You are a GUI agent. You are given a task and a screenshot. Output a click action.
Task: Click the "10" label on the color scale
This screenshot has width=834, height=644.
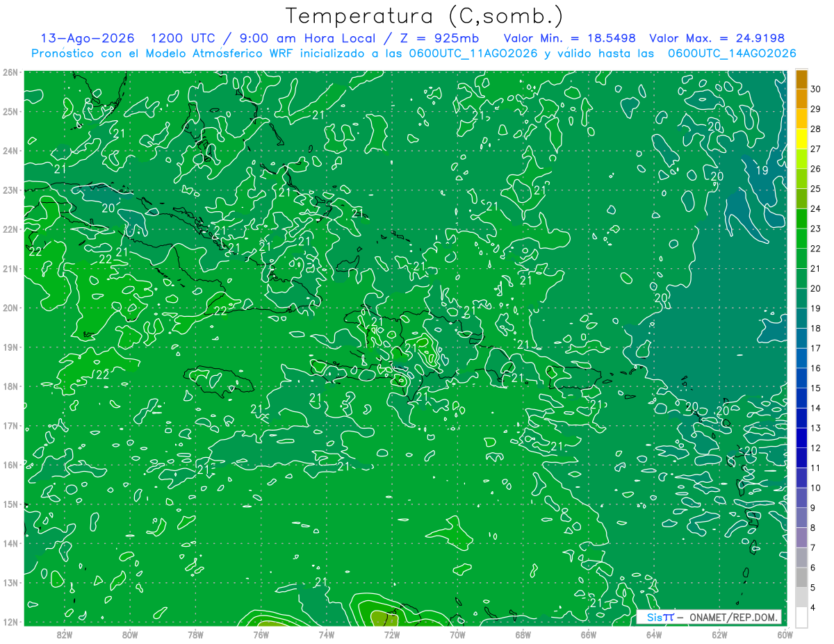coord(816,488)
